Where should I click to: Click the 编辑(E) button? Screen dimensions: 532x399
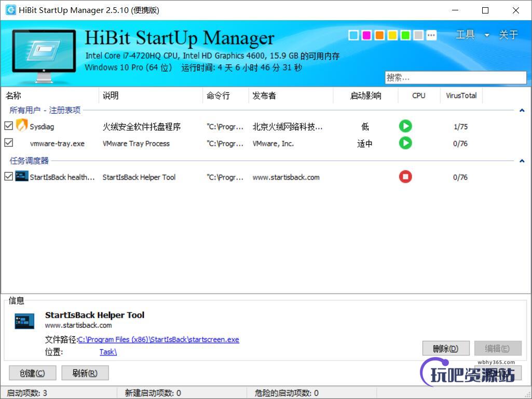point(498,349)
